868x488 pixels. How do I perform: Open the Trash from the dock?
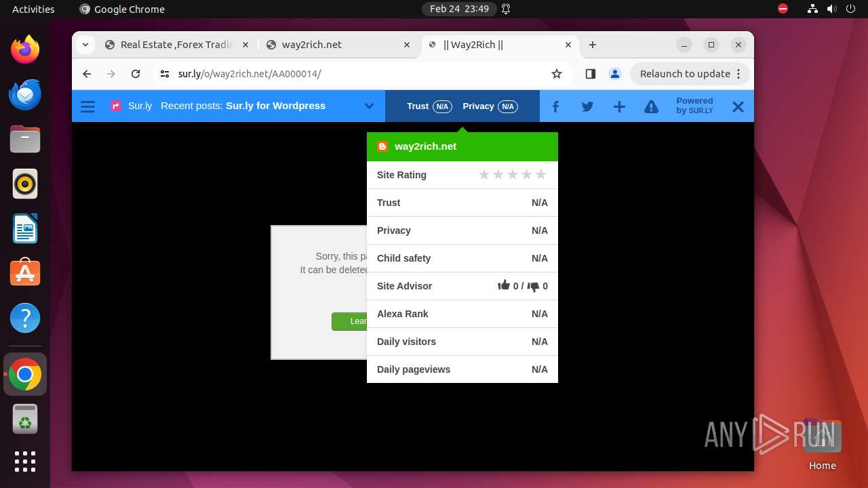coord(25,420)
